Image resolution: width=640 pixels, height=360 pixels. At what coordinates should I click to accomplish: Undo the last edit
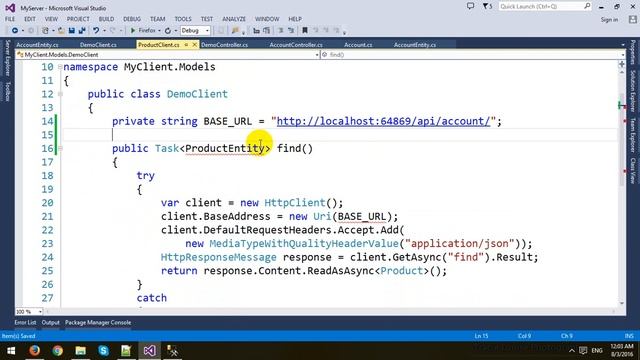click(96, 31)
